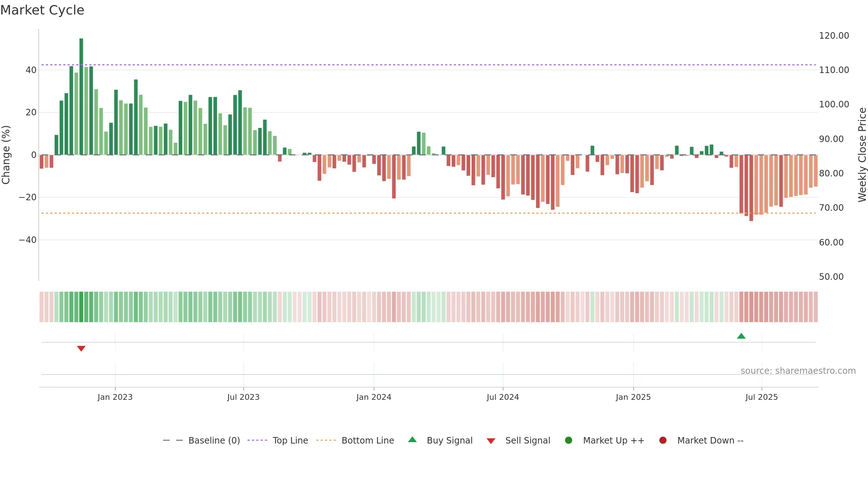Click the Baseline (0) legend dash icon
Image resolution: width=868 pixels, height=488 pixels.
coord(173,440)
